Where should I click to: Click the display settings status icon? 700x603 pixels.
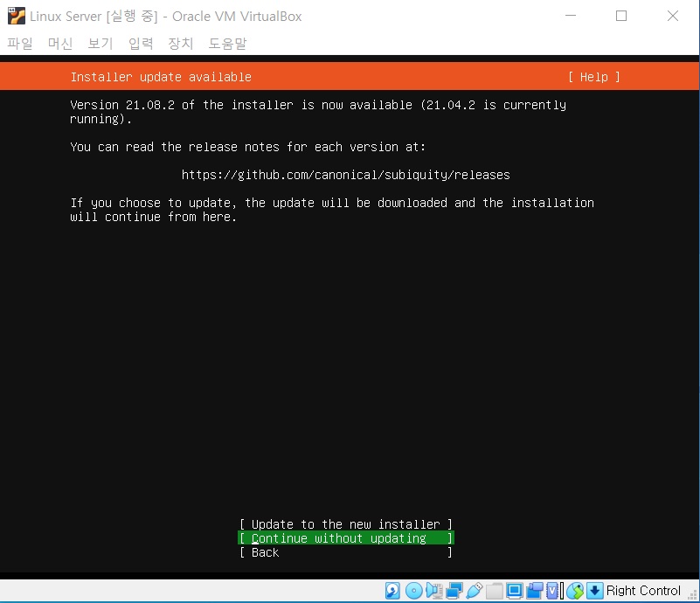[x=514, y=591]
